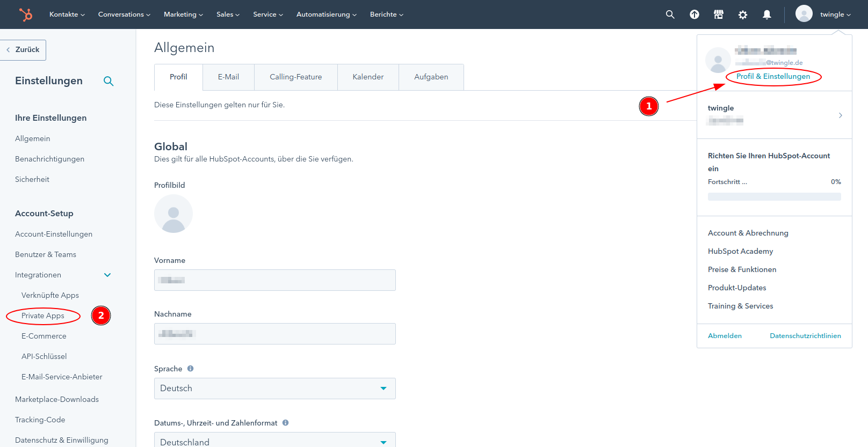Screen dimensions: 868x447
Task: Select Sicherheit in sidebar
Action: pyautogui.click(x=32, y=179)
